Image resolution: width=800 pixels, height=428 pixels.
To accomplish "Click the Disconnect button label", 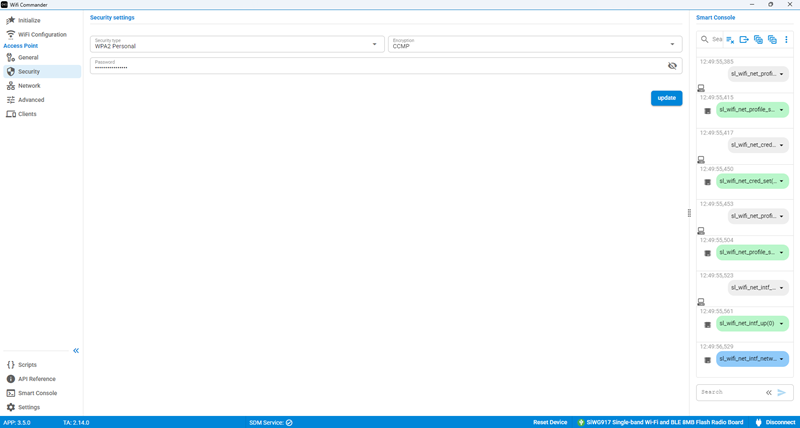I will (x=780, y=422).
